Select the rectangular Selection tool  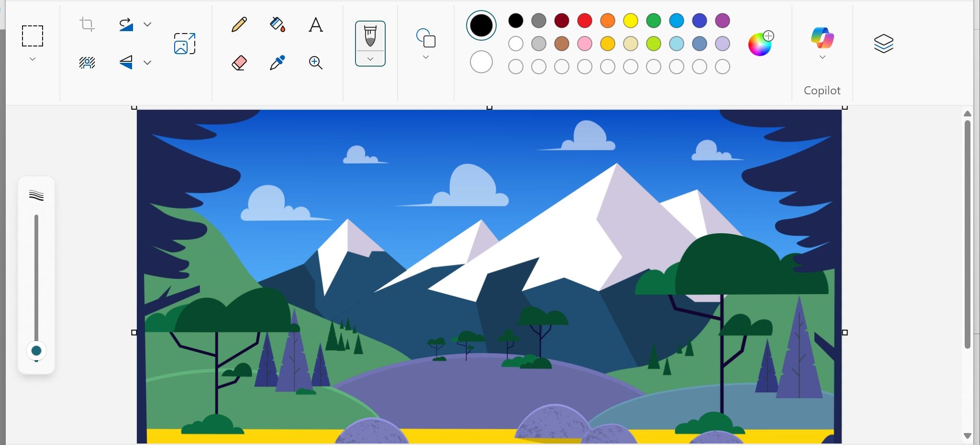[x=33, y=36]
